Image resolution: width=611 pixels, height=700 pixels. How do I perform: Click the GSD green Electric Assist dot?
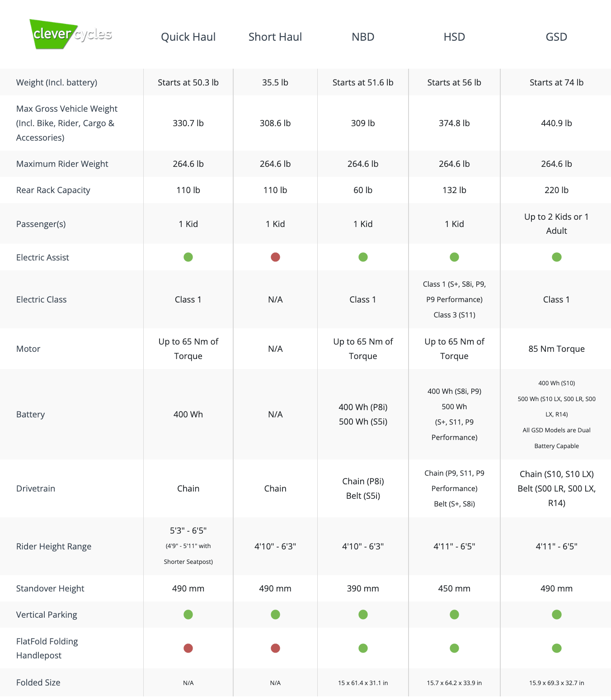556,257
